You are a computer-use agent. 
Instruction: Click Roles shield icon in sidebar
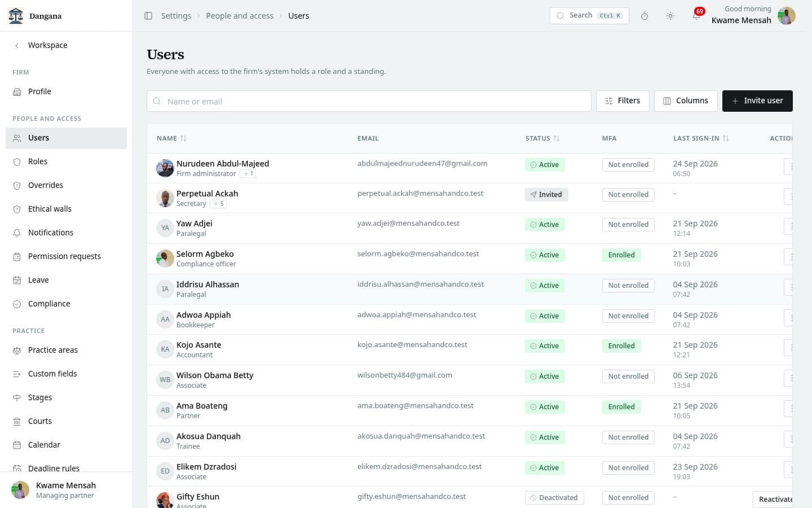tap(17, 161)
